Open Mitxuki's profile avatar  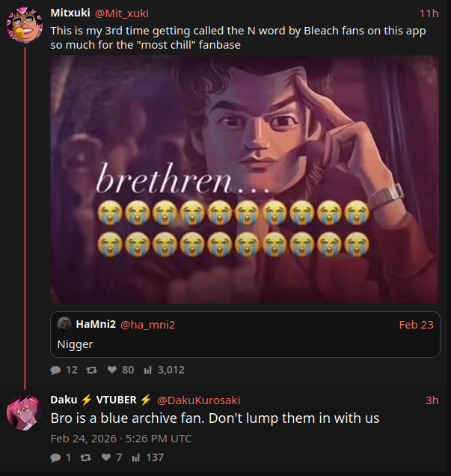pyautogui.click(x=25, y=24)
